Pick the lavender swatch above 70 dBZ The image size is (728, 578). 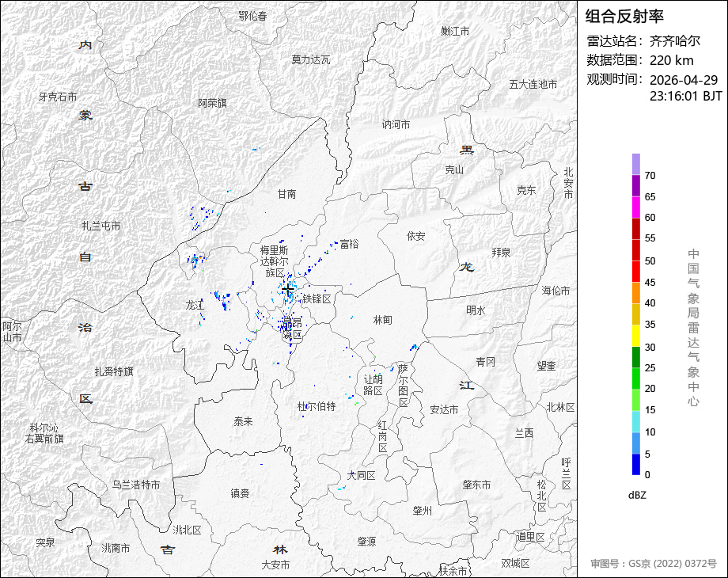(636, 165)
